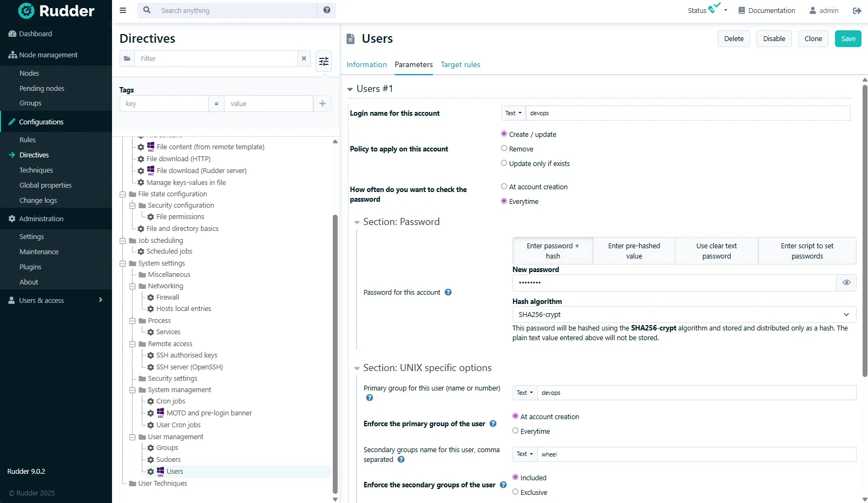Click the search help question mark icon

326,10
